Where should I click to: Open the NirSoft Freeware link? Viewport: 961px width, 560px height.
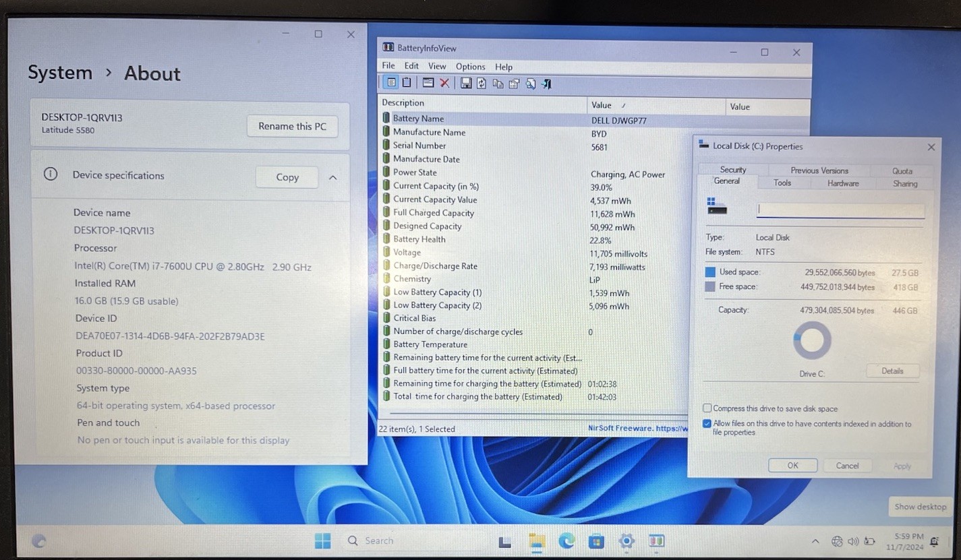(x=637, y=428)
